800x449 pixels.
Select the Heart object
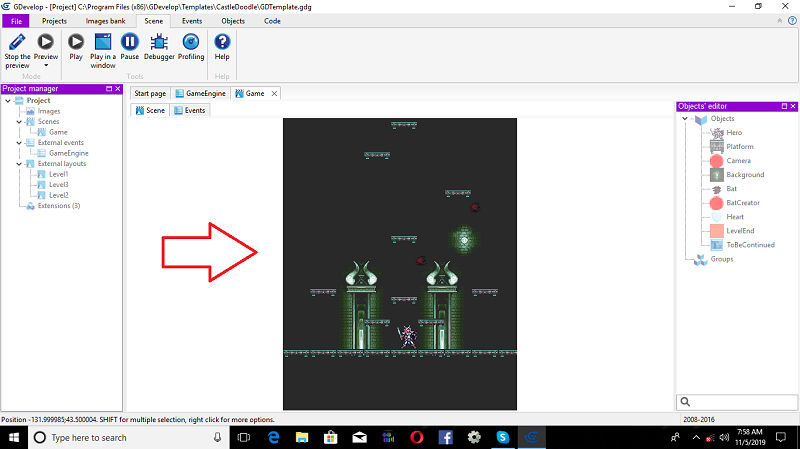tap(735, 216)
